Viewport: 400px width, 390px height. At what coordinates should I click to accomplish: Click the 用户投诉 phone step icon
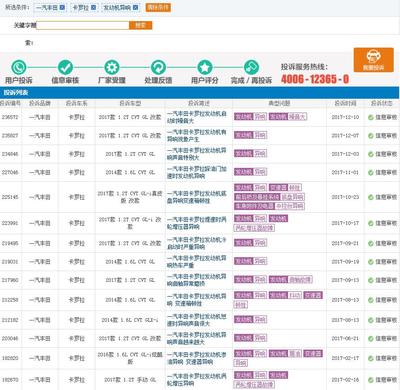[19, 67]
